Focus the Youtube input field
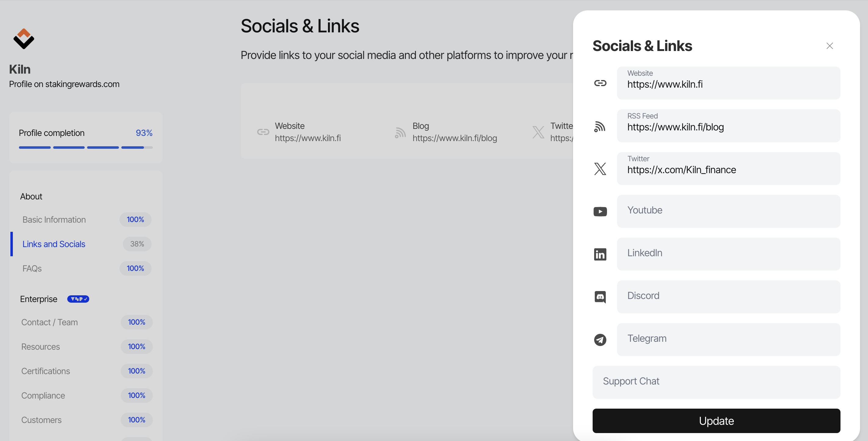868x441 pixels. point(729,211)
